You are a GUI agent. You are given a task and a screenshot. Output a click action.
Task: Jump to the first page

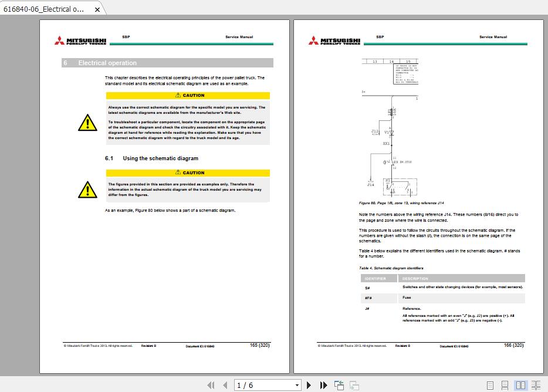(x=212, y=385)
